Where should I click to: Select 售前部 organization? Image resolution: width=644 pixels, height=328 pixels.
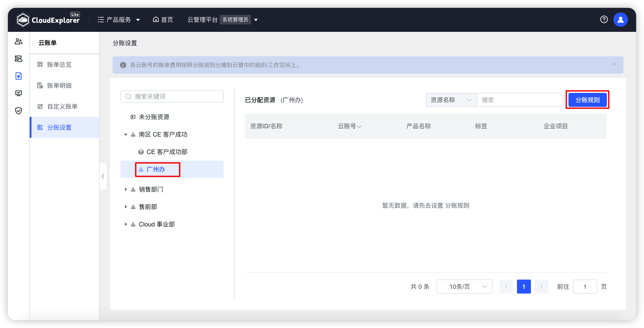click(148, 207)
